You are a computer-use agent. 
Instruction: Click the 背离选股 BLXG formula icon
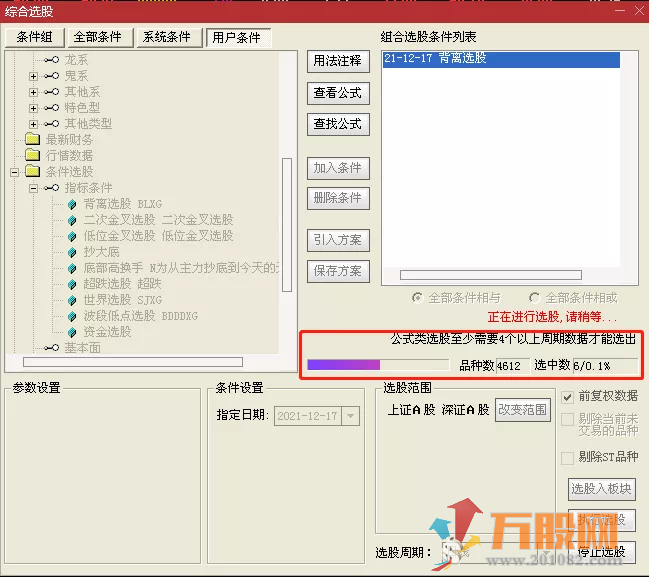click(x=72, y=204)
